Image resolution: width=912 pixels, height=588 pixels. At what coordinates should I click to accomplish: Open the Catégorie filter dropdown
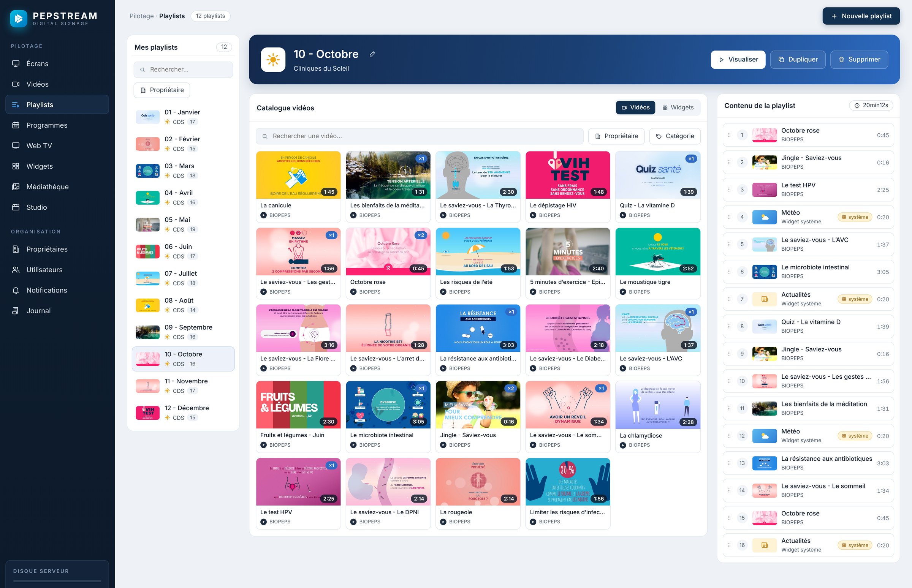tap(675, 136)
